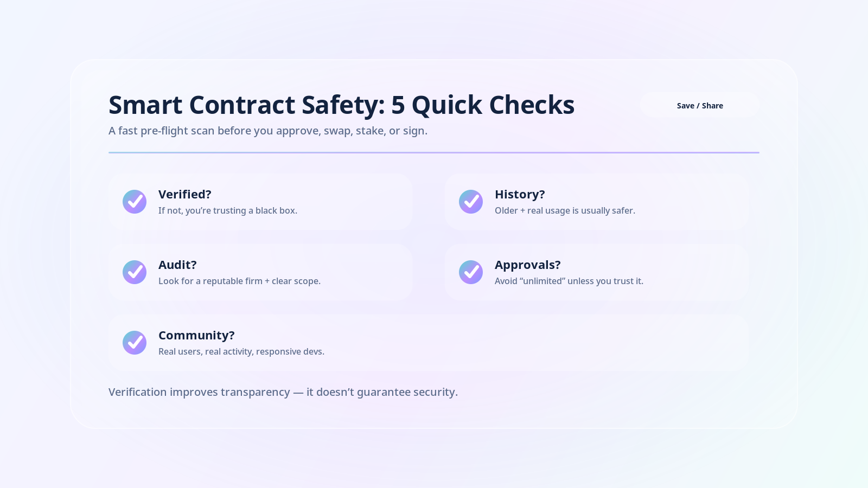Select the Verified? card heading
This screenshot has width=868, height=488.
click(x=184, y=194)
